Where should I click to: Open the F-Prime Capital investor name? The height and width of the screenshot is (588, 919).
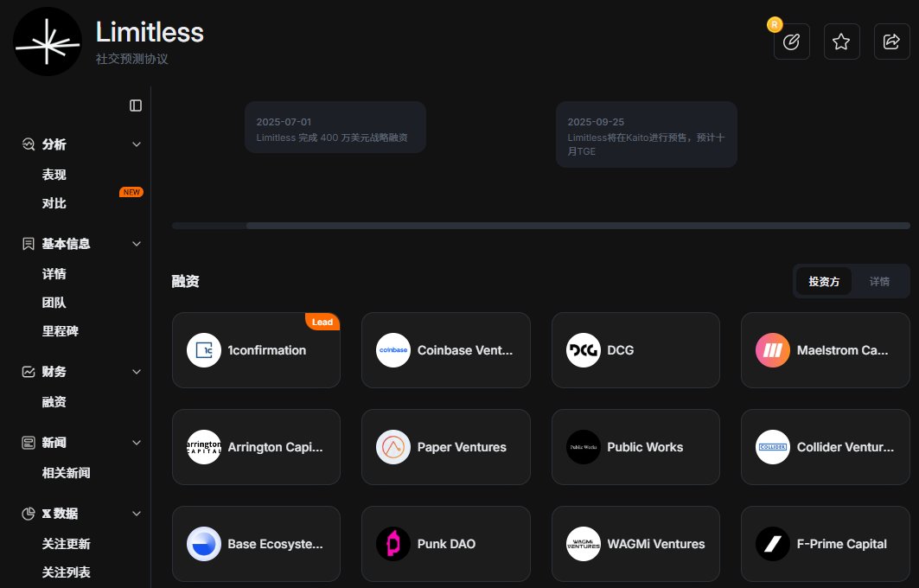click(x=842, y=544)
